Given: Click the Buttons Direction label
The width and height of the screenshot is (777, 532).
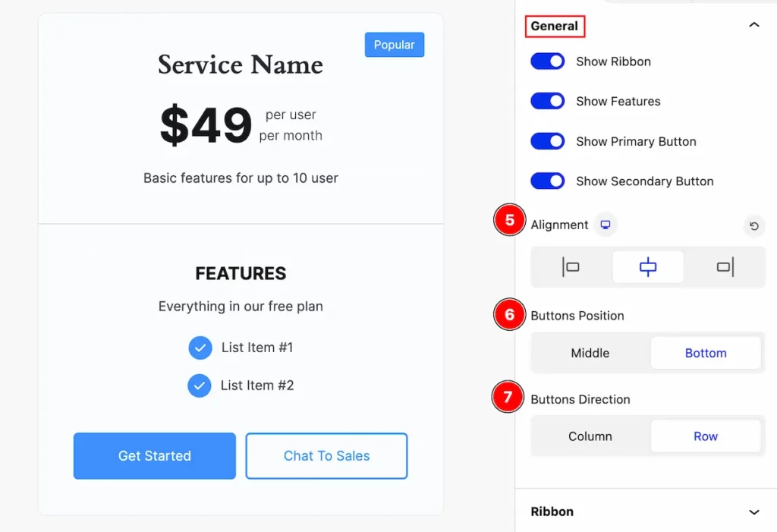Looking at the screenshot, I should point(580,400).
